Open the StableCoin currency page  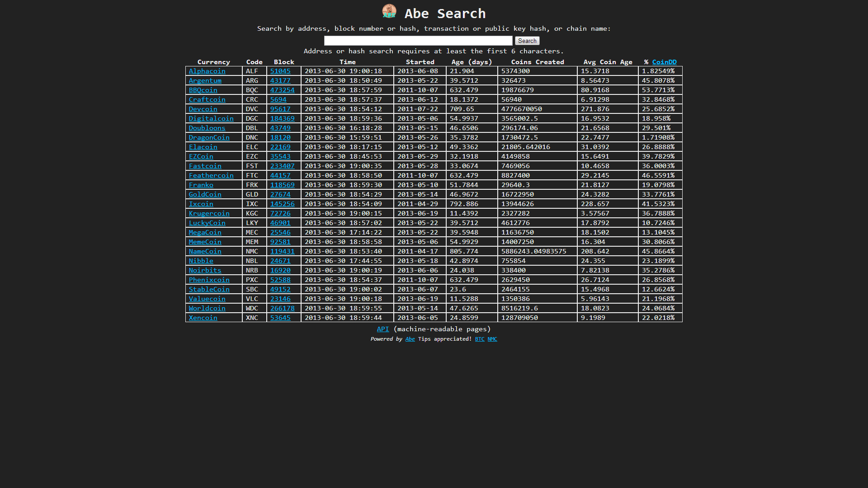(x=209, y=289)
